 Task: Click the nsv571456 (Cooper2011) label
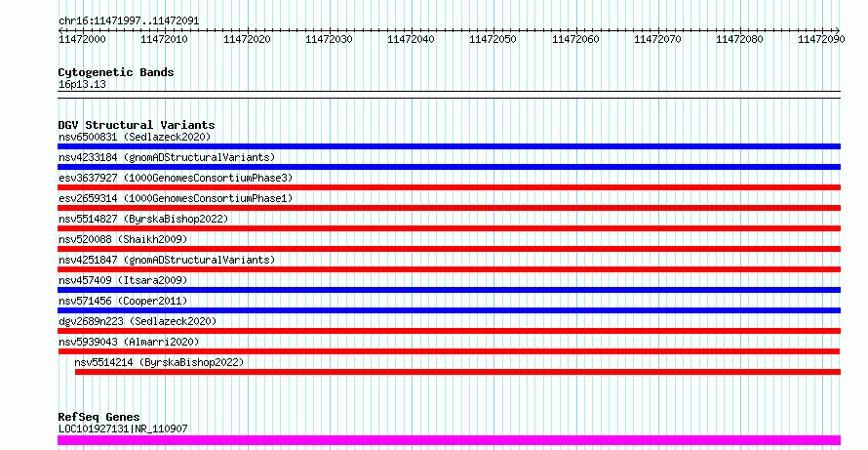click(x=123, y=301)
